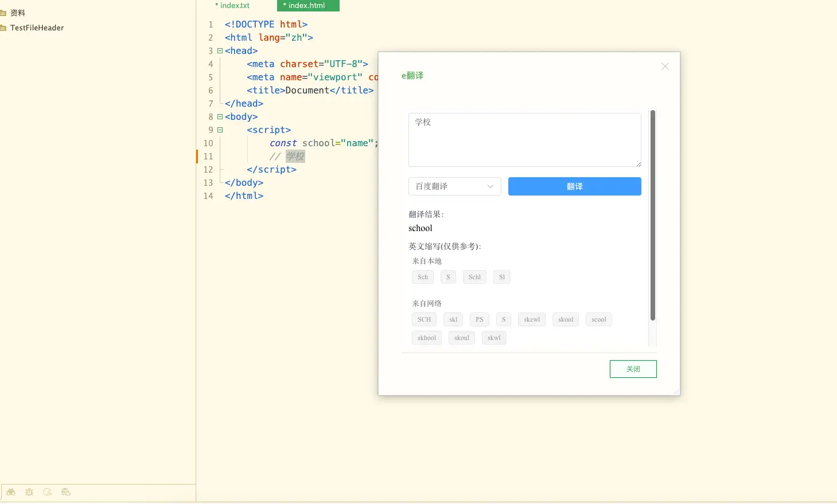Click the DOCTYPE html line
The width and height of the screenshot is (837, 504).
click(266, 25)
